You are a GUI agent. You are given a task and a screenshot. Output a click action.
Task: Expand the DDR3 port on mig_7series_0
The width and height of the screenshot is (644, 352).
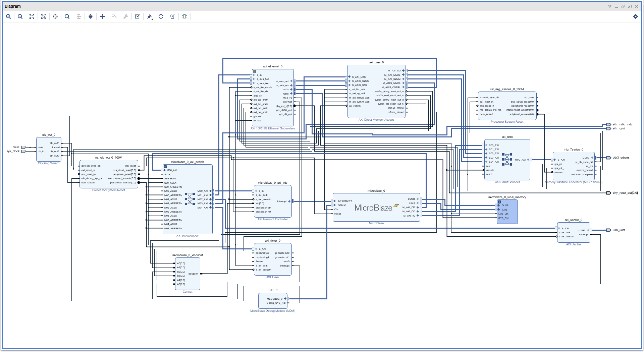click(592, 158)
